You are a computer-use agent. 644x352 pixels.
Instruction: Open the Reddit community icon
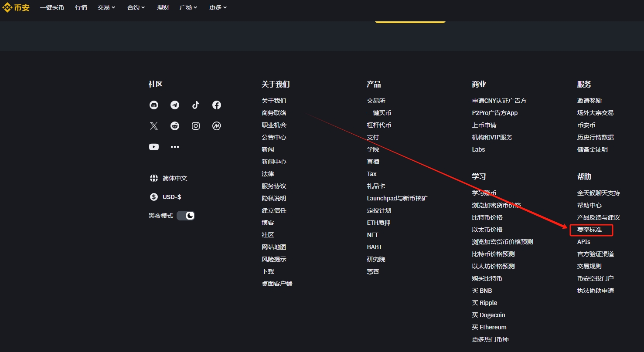pos(175,126)
